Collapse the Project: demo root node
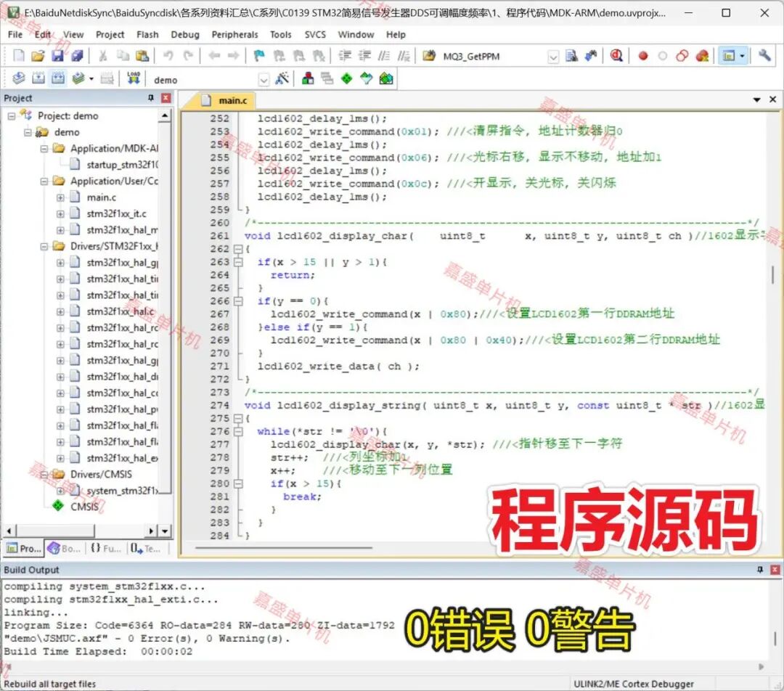 (12, 116)
